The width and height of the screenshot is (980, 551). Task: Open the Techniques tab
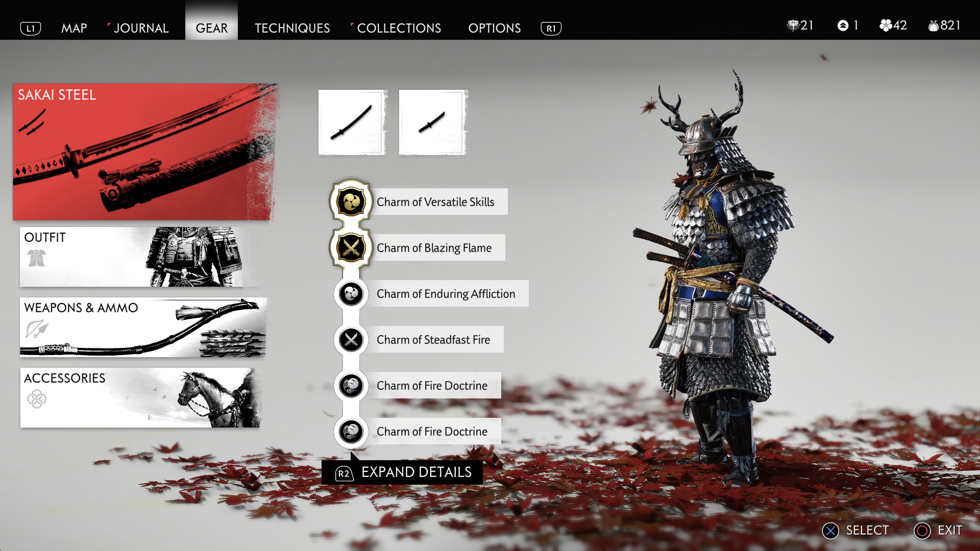(x=292, y=28)
